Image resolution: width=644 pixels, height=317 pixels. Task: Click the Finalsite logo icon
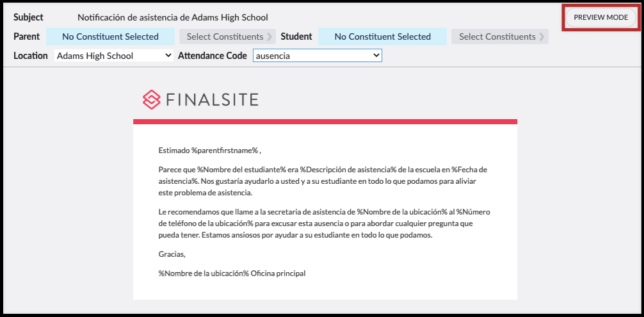151,99
